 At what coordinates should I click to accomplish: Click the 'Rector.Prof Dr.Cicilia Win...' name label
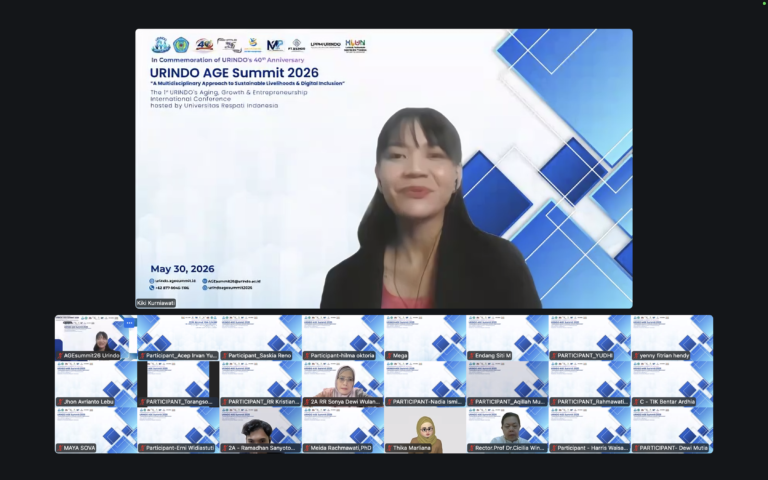[x=507, y=448]
